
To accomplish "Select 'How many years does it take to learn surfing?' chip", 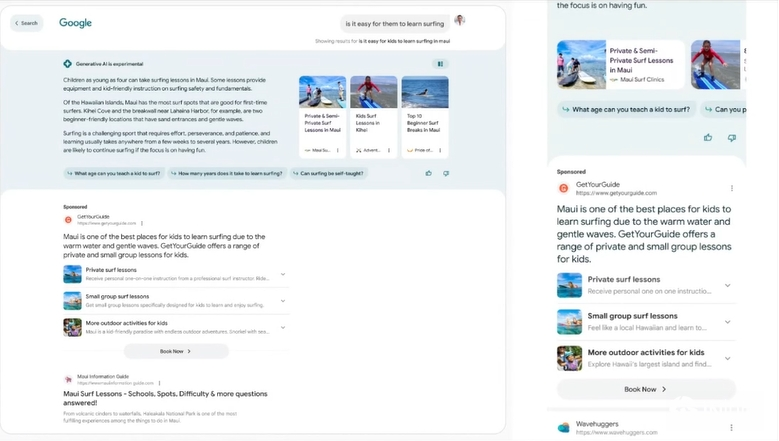I will (227, 173).
